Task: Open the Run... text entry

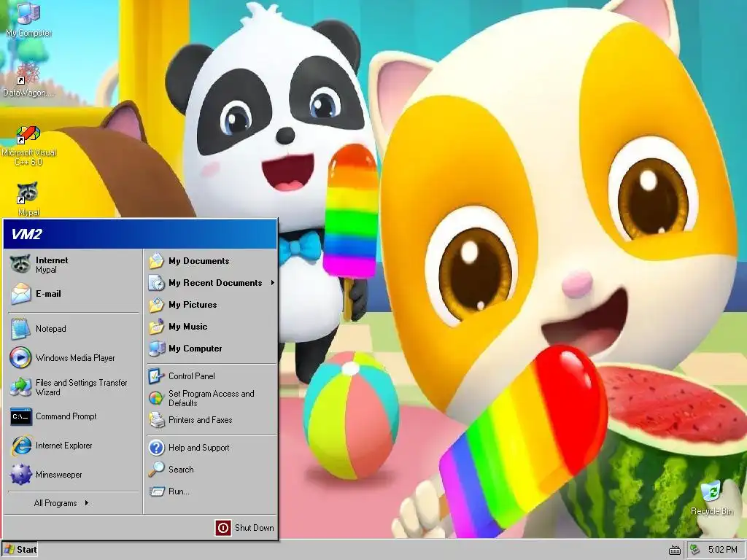Action: 179,491
